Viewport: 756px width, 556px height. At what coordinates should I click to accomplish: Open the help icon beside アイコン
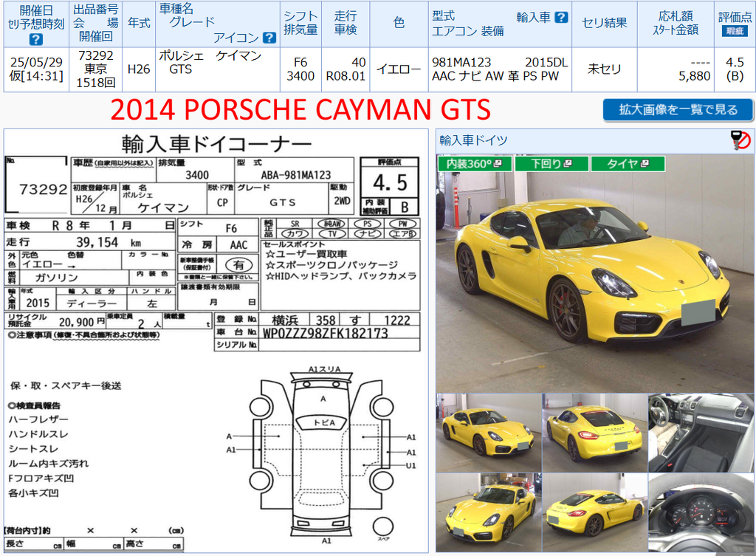pos(269,37)
